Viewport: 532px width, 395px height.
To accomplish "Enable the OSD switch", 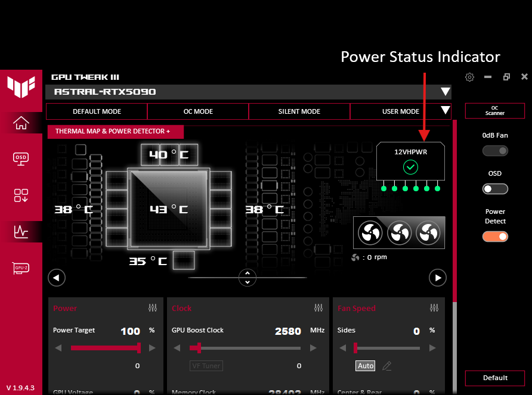I will pos(495,189).
